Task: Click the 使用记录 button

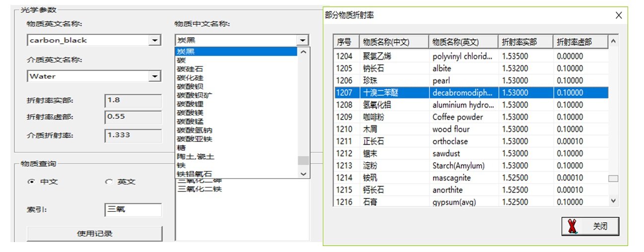Action: coord(94,233)
